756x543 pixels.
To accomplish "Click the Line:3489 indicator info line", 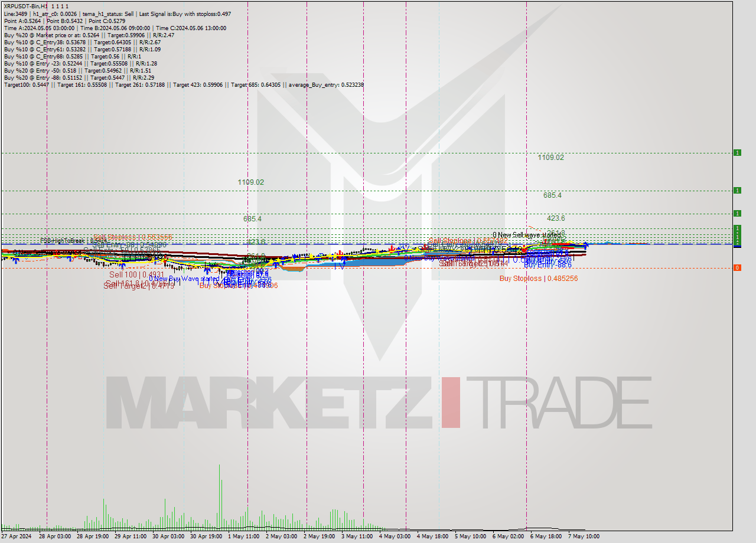I will click(x=118, y=14).
